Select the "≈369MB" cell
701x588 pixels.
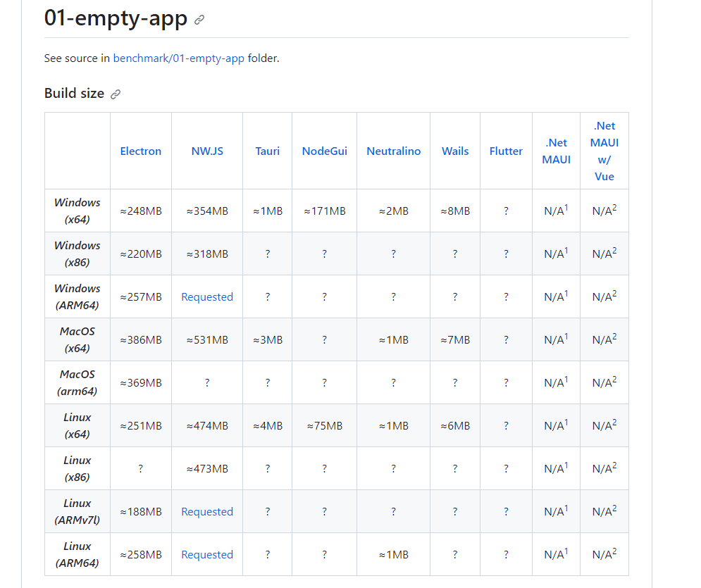pyautogui.click(x=141, y=383)
